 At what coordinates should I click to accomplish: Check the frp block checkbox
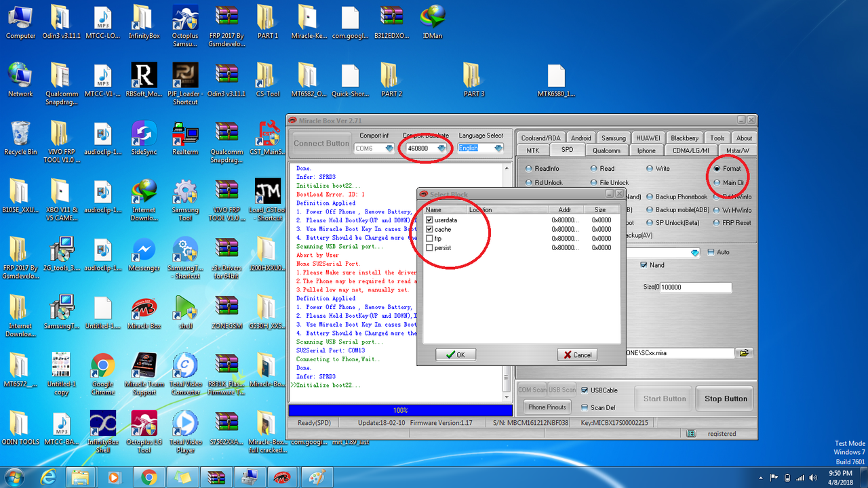tap(430, 239)
